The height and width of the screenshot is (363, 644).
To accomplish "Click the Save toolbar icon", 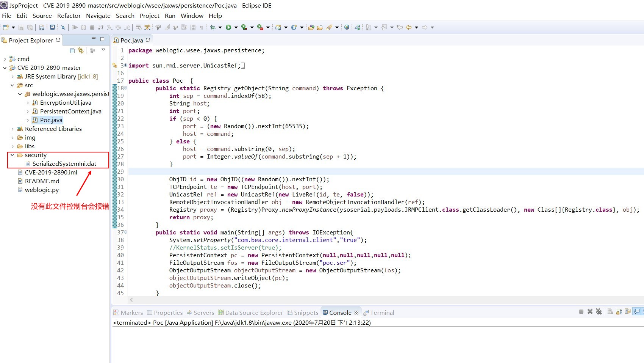I will [x=21, y=27].
